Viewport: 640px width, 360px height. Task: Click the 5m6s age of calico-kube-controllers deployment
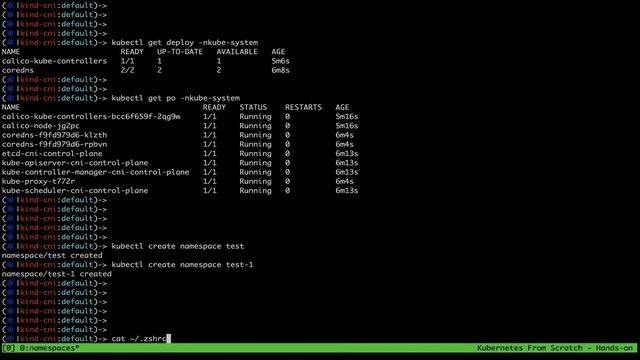(x=280, y=61)
